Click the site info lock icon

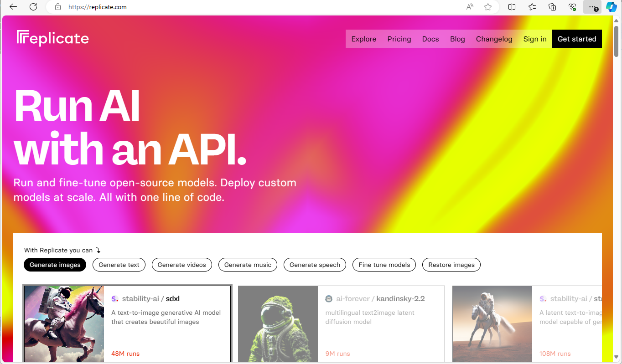(57, 7)
